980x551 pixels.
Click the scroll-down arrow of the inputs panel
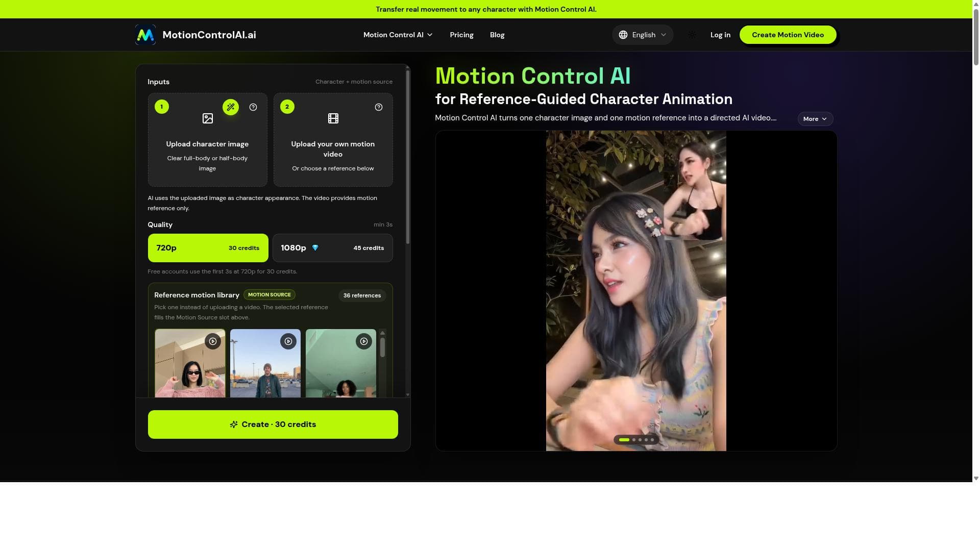pos(408,395)
